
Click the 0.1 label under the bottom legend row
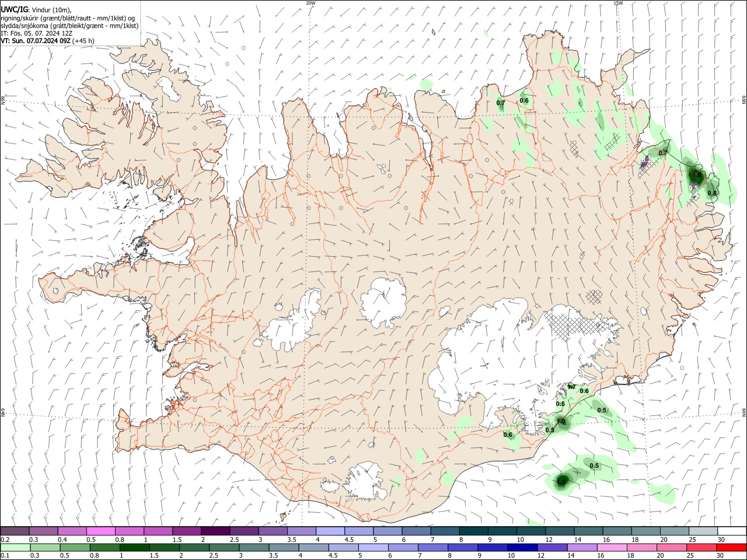point(5,556)
